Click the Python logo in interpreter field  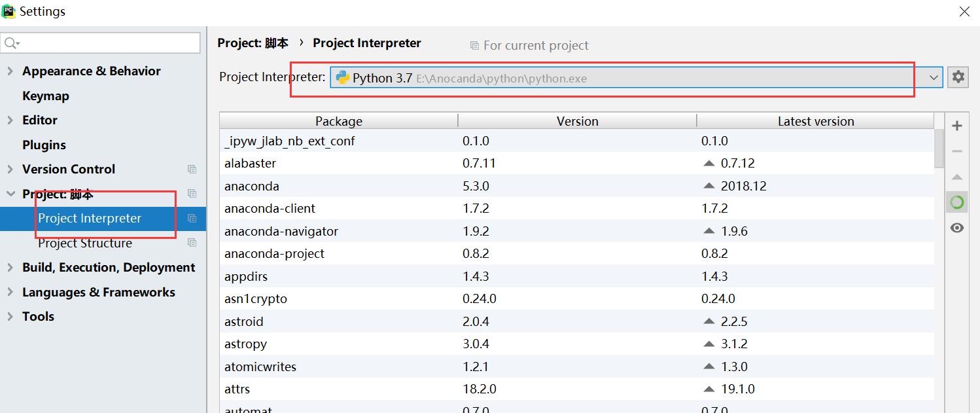342,78
